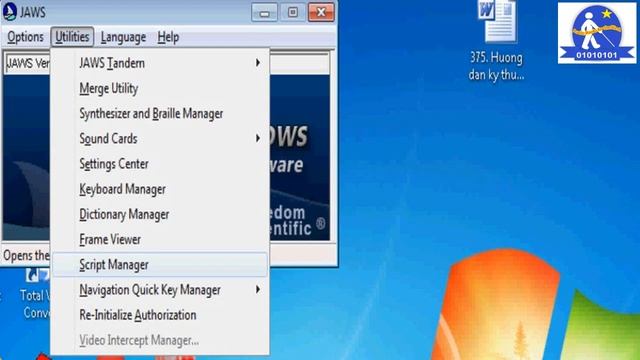Open Keyboard Manager

(160, 189)
